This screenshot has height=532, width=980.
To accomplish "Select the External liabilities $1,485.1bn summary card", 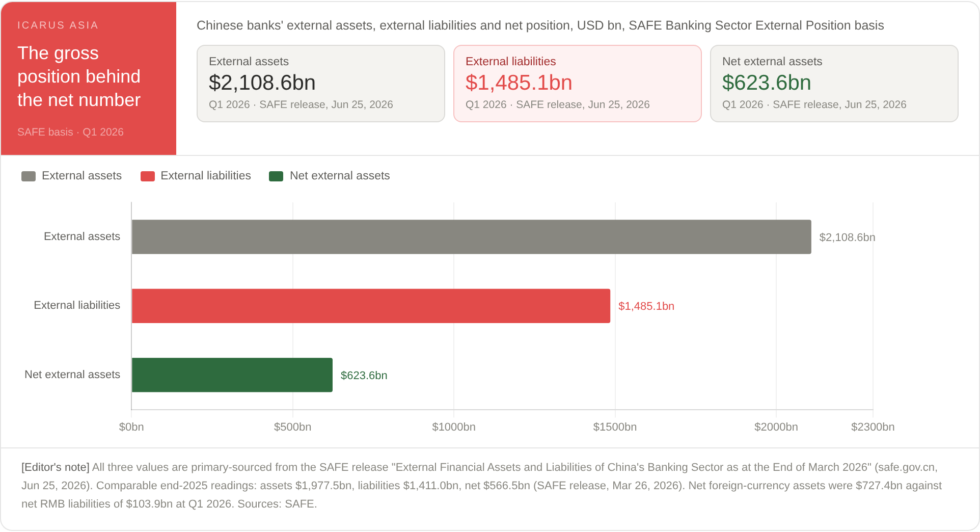I will coord(578,84).
